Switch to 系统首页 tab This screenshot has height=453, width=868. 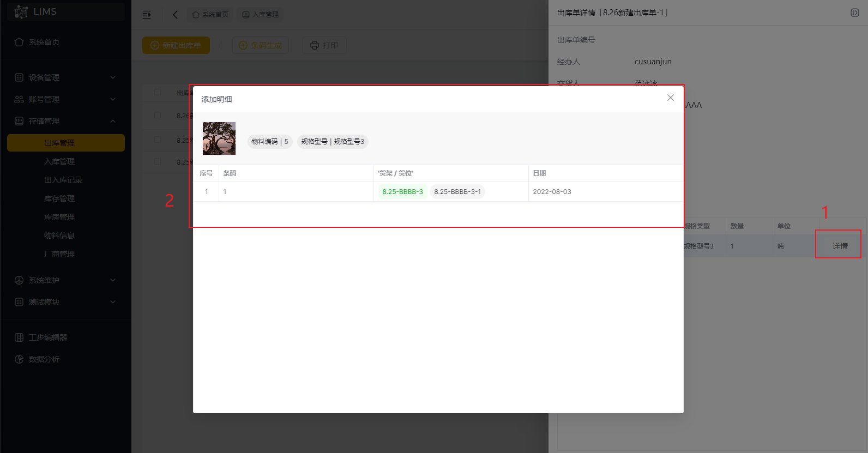210,15
